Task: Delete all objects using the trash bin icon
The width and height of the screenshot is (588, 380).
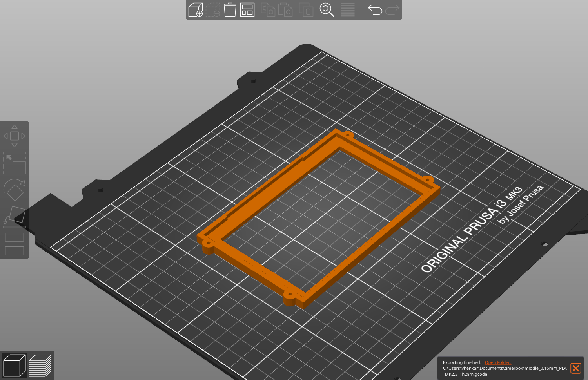Action: pyautogui.click(x=230, y=10)
